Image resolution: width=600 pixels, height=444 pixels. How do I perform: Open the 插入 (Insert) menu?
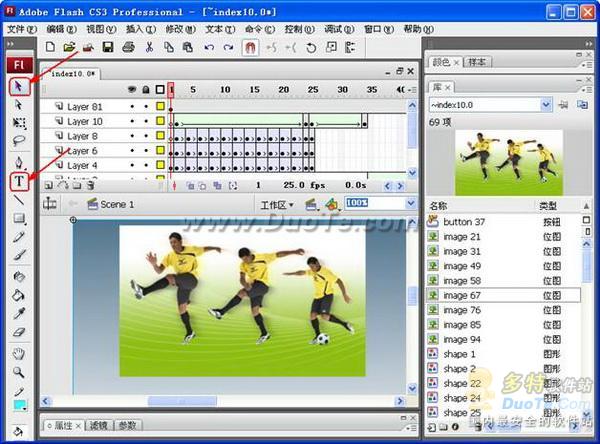[141, 29]
